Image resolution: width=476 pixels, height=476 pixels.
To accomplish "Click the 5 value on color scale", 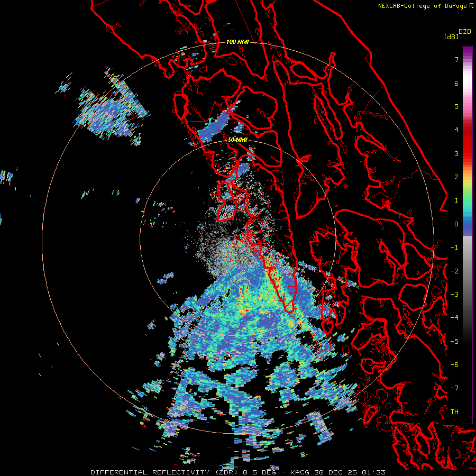I will click(456, 106).
